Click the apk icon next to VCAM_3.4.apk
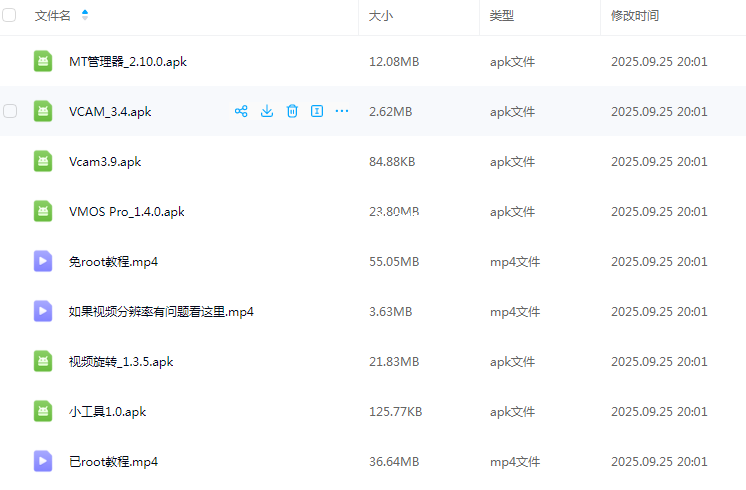 (43, 111)
